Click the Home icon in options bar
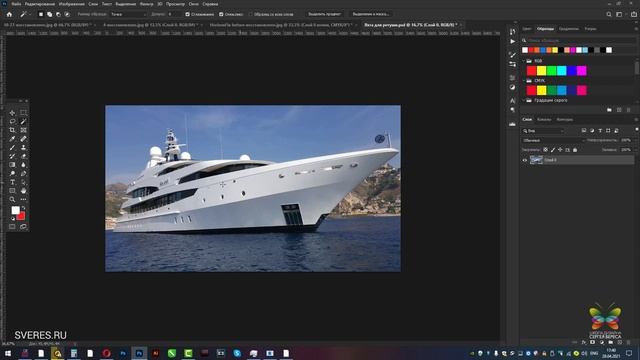 9,14
